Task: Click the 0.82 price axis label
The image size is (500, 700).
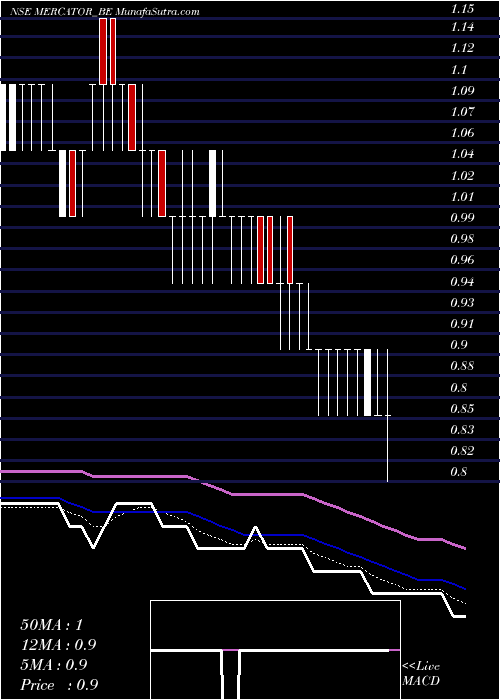Action: tap(462, 451)
